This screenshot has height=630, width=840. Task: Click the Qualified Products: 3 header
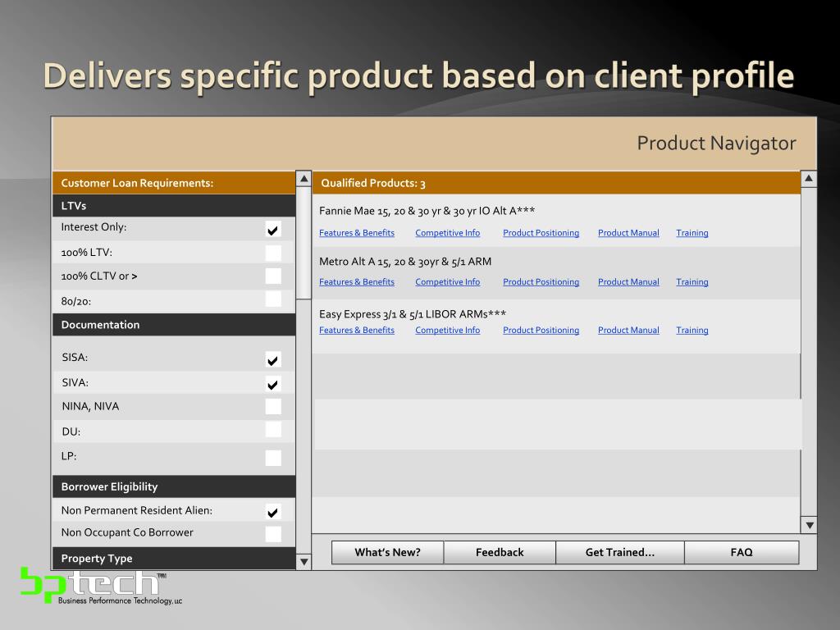(557, 183)
